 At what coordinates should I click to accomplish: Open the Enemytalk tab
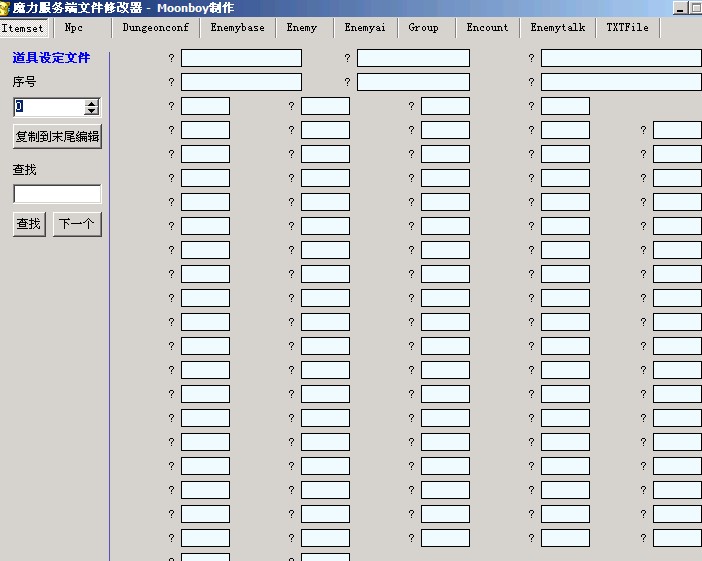(557, 28)
